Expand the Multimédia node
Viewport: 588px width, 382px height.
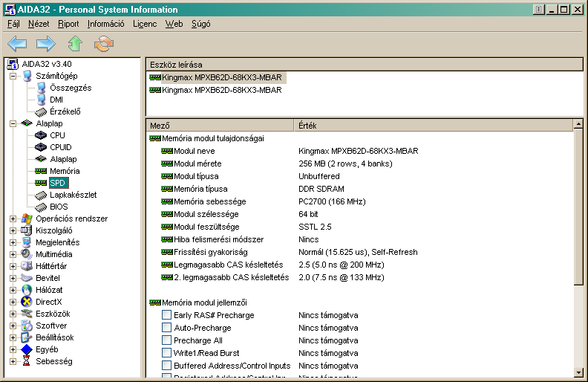coord(13,254)
